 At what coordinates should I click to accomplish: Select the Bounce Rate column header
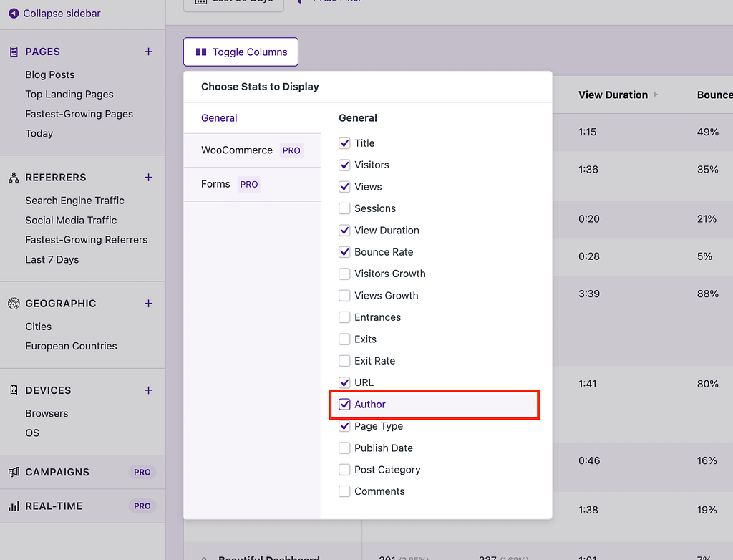pyautogui.click(x=716, y=94)
